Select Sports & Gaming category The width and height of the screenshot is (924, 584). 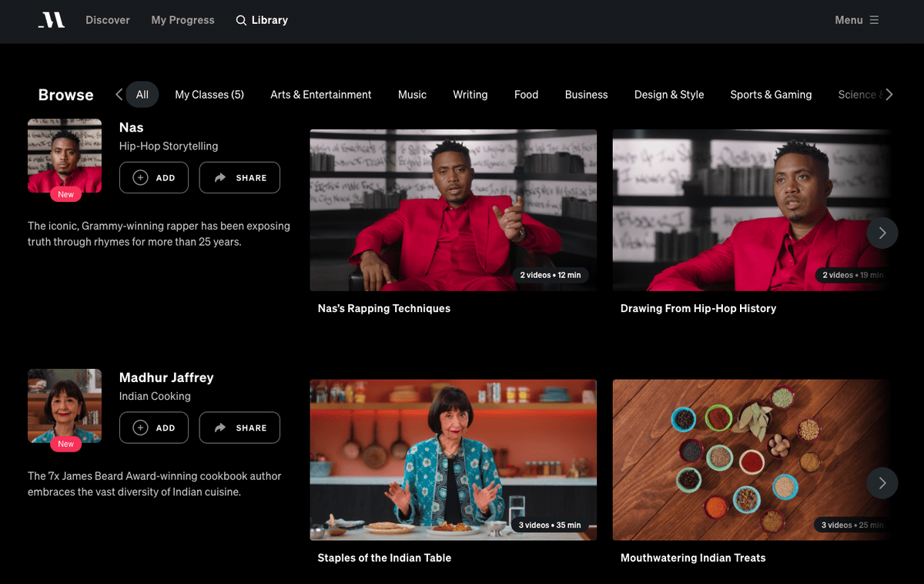[x=771, y=95]
